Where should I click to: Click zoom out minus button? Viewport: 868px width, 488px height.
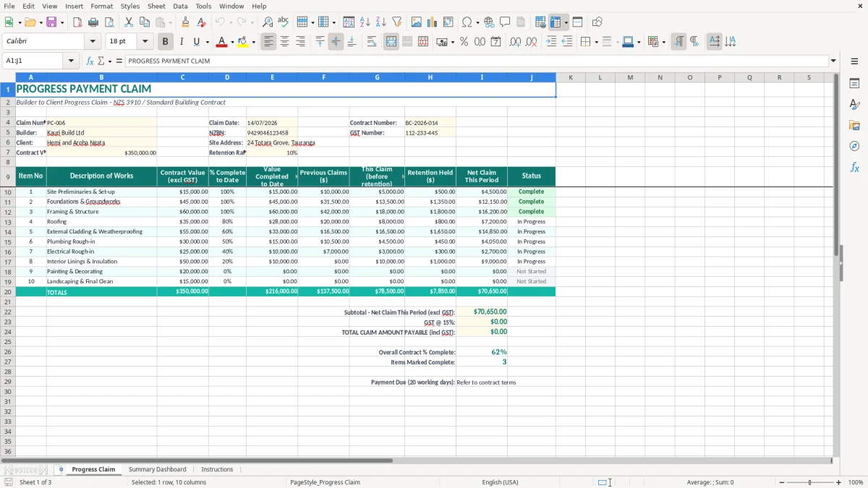point(781,482)
